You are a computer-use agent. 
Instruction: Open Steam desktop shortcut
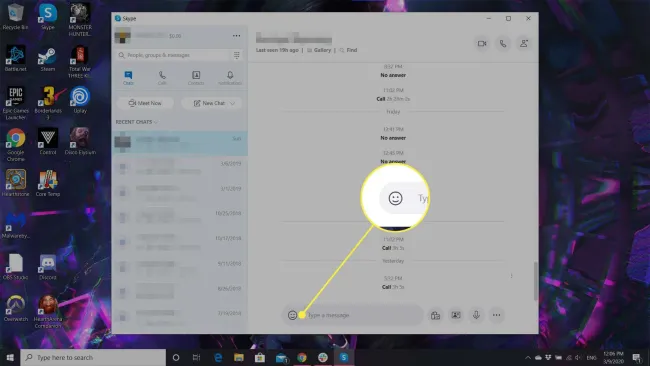coord(48,59)
